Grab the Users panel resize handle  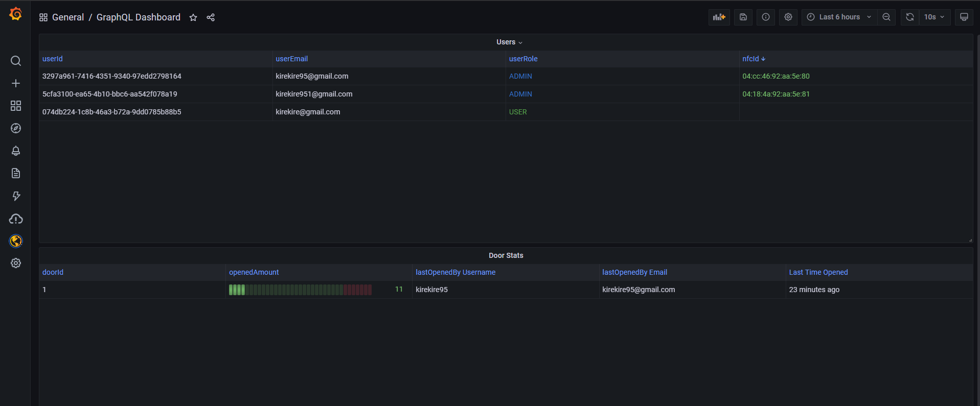pos(970,240)
